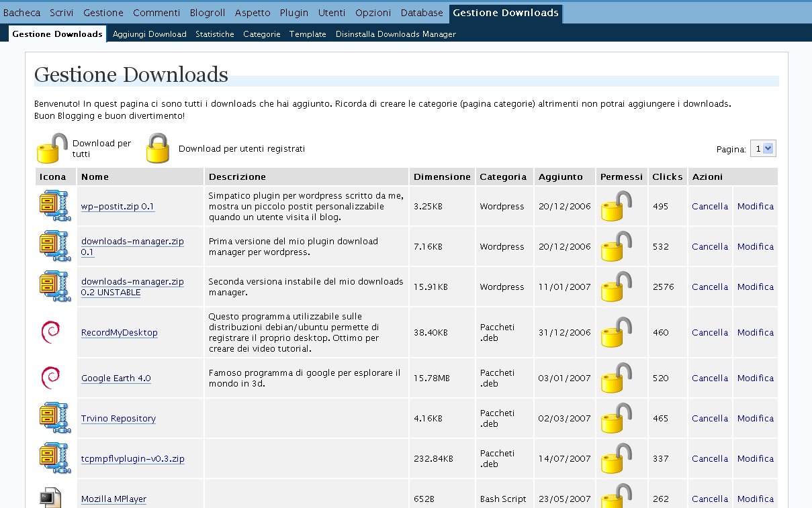Viewport: 812px width, 508px height.
Task: Open the Pagina page selector dropdown
Action: [x=764, y=149]
